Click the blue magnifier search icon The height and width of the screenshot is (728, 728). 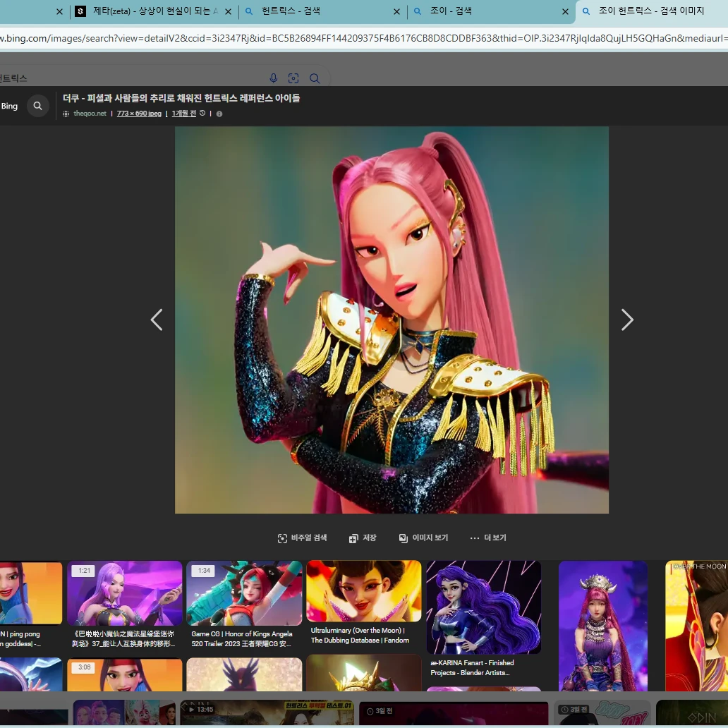pyautogui.click(x=315, y=78)
